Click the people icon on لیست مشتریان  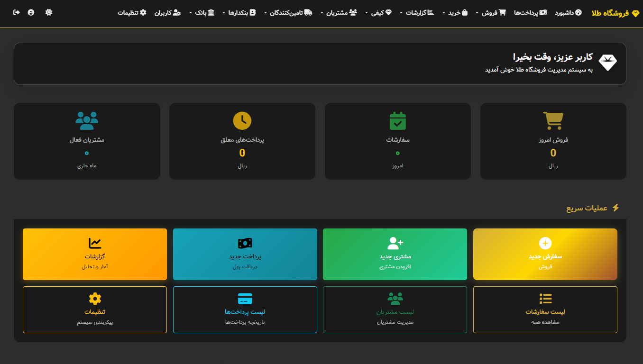coord(395,299)
